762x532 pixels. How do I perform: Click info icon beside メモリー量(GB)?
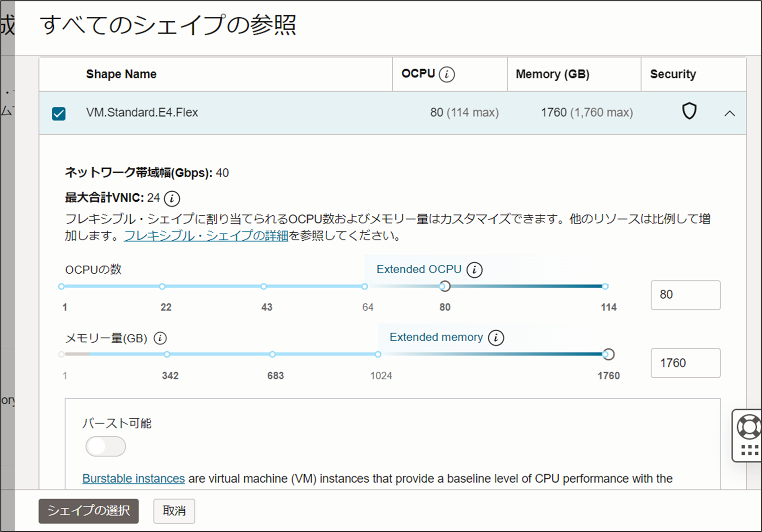point(160,338)
